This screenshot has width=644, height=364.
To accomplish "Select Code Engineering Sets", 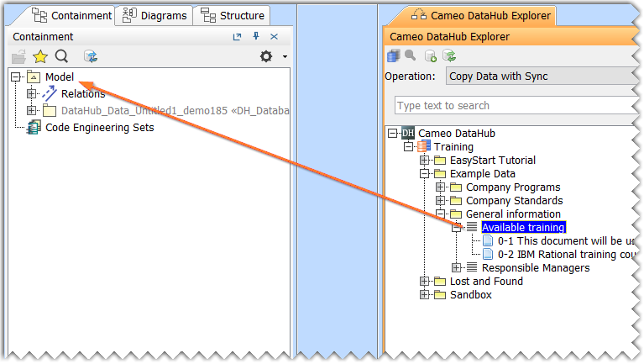I will point(100,128).
